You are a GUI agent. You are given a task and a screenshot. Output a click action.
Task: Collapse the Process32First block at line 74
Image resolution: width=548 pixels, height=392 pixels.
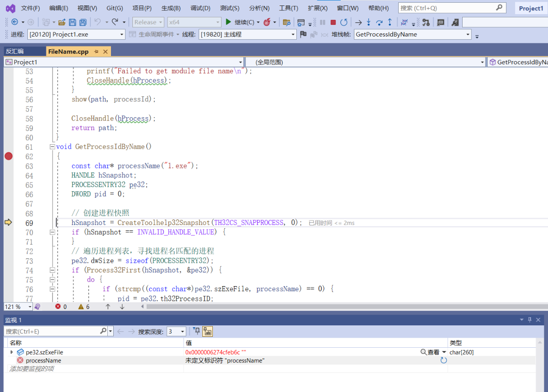point(52,270)
